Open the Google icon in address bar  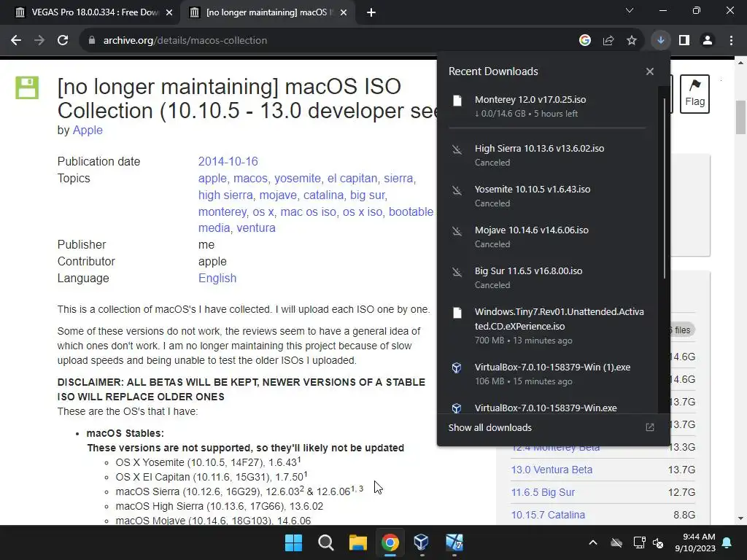click(585, 41)
